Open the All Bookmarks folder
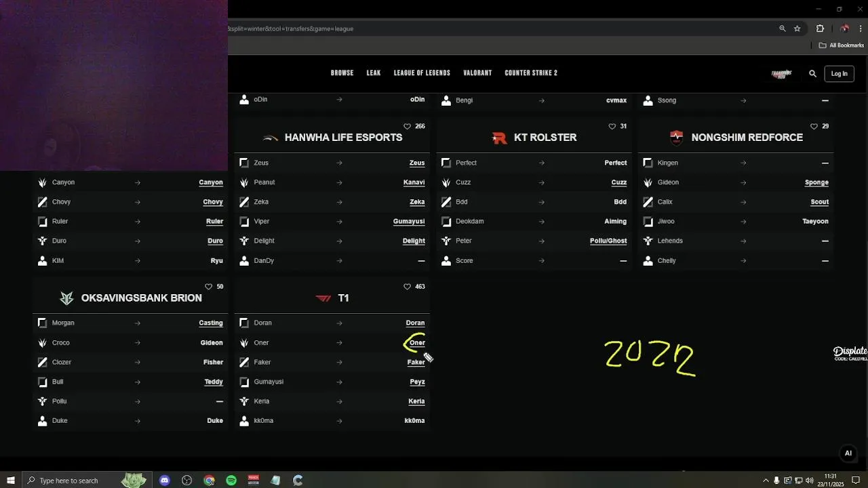The image size is (868, 488). 842,45
